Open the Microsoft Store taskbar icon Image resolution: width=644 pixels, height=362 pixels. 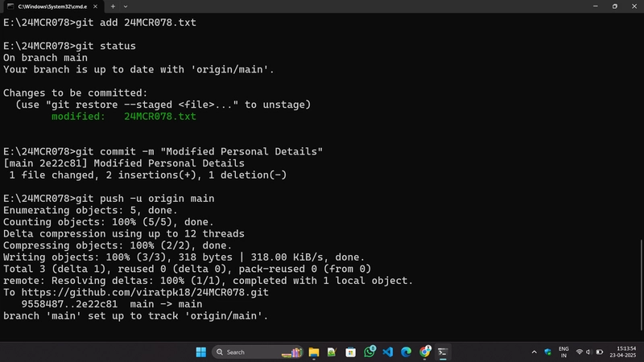coord(350,352)
